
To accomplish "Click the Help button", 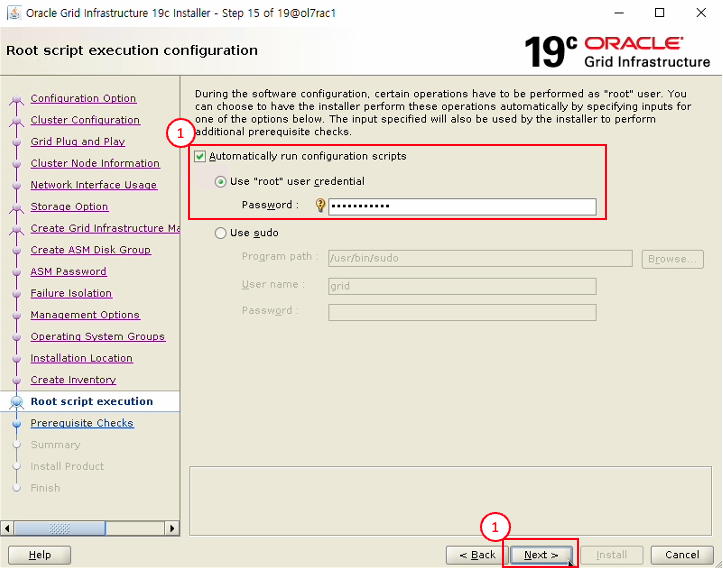I will pos(40,555).
